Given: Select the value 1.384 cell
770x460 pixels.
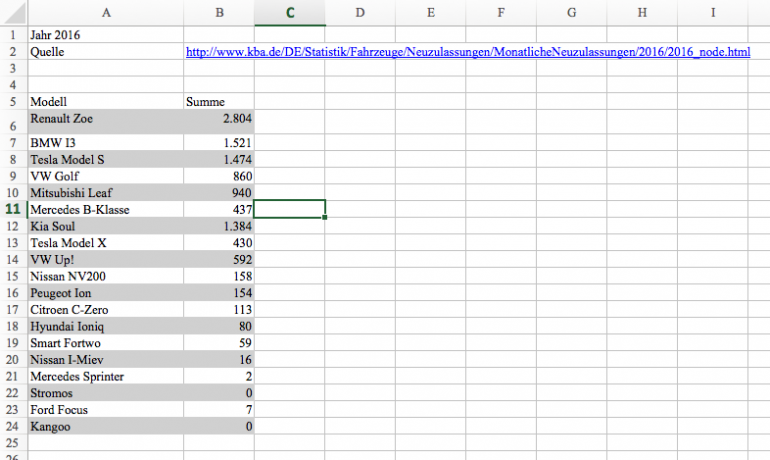Looking at the screenshot, I should point(219,226).
